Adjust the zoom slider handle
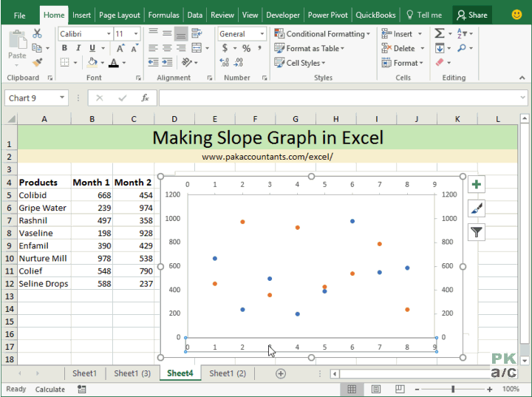 pyautogui.click(x=453, y=389)
